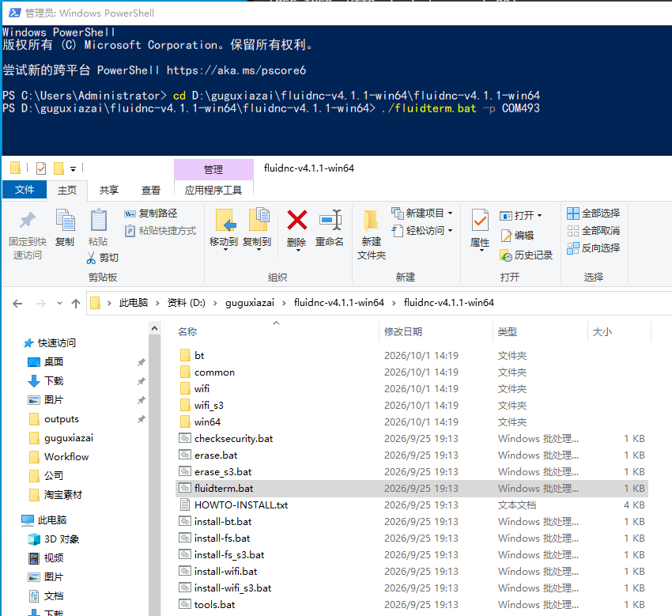Click the History icon in Open group
The width and height of the screenshot is (672, 616).
[x=506, y=256]
